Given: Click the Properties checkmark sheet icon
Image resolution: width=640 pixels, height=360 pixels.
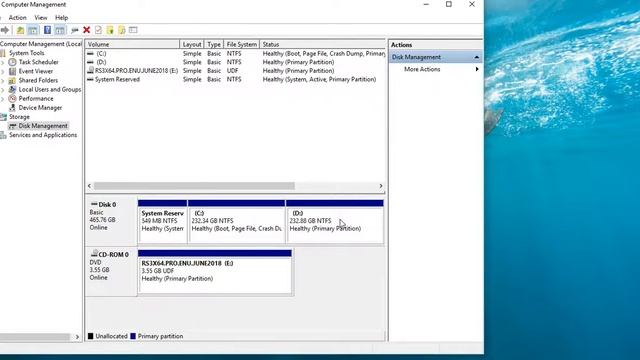Looking at the screenshot, I should pyautogui.click(x=98, y=30).
